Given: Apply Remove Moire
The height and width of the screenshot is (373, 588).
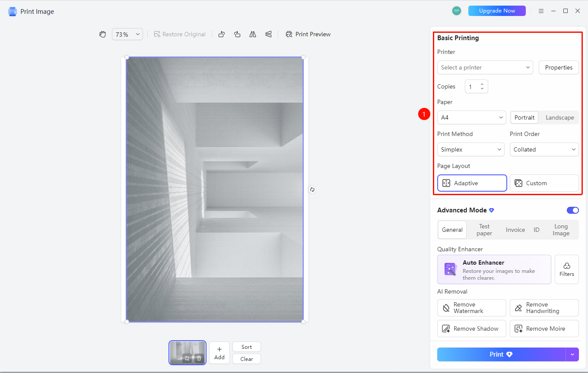Looking at the screenshot, I should 544,329.
